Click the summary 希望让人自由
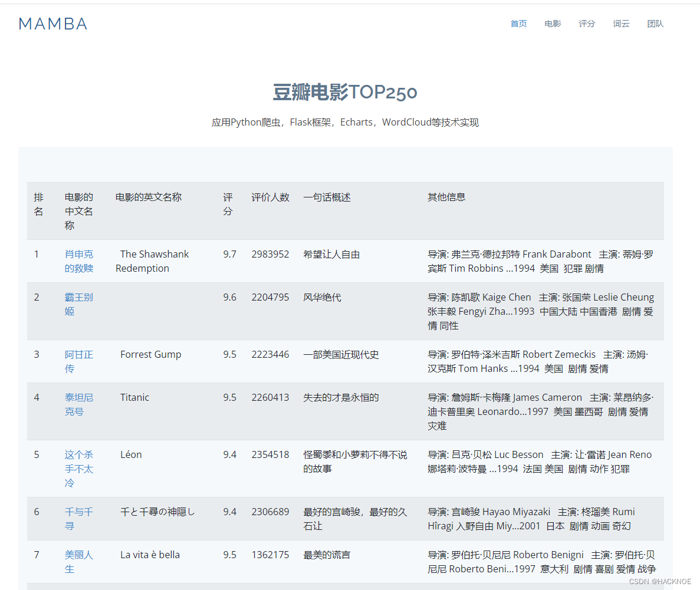 coord(331,254)
